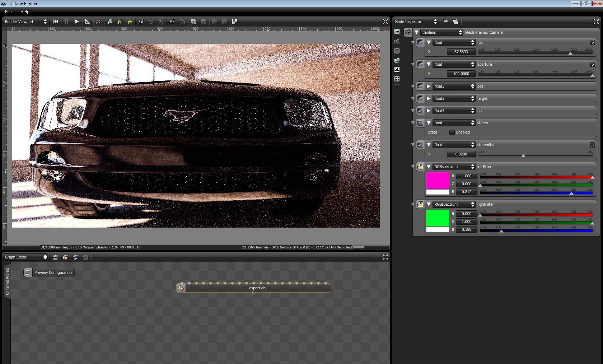Adjust the stereodist slider handle

[x=523, y=156]
